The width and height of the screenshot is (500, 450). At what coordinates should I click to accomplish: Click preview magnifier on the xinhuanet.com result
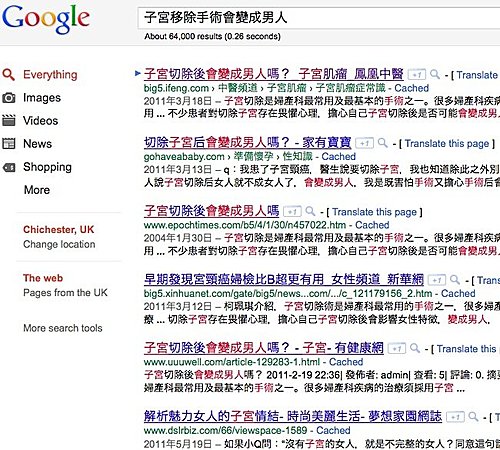[455, 280]
